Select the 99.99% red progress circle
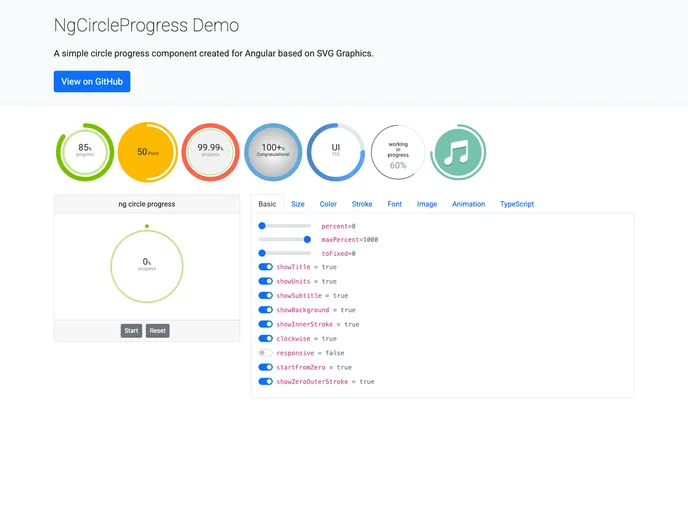688x512 pixels. click(210, 152)
